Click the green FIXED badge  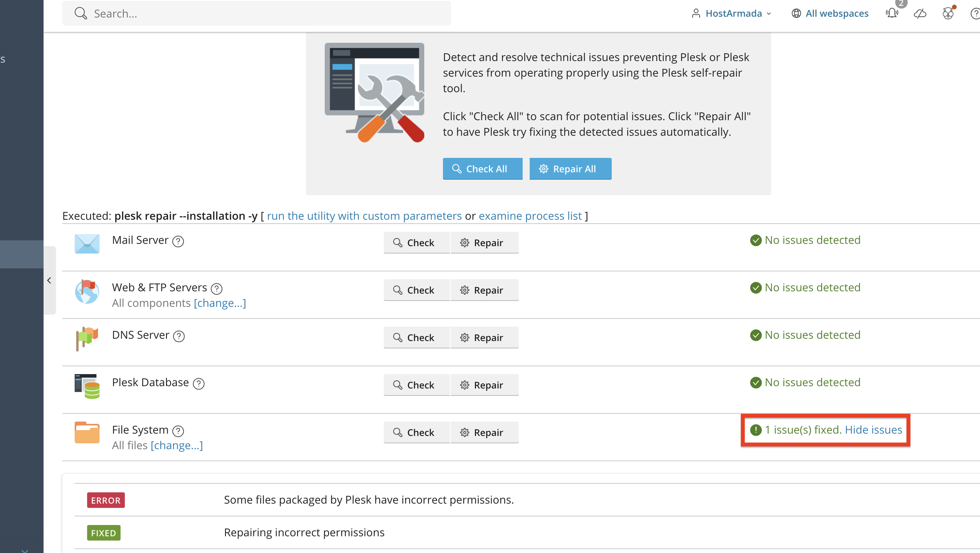[x=103, y=533]
